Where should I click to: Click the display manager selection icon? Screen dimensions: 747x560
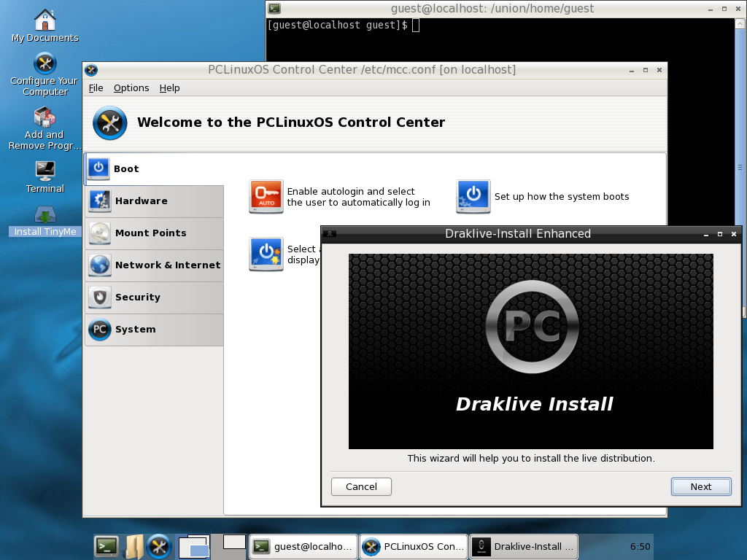click(266, 254)
